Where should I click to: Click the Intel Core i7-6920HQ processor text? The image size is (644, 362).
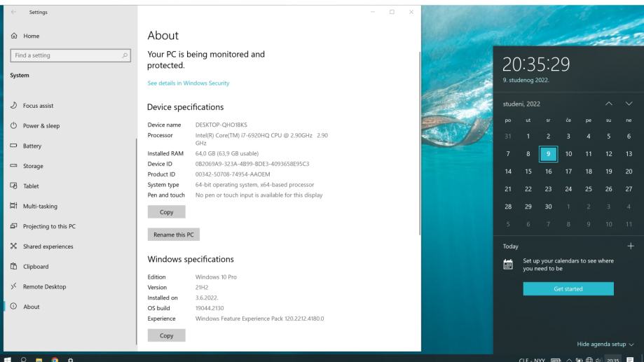[261, 139]
